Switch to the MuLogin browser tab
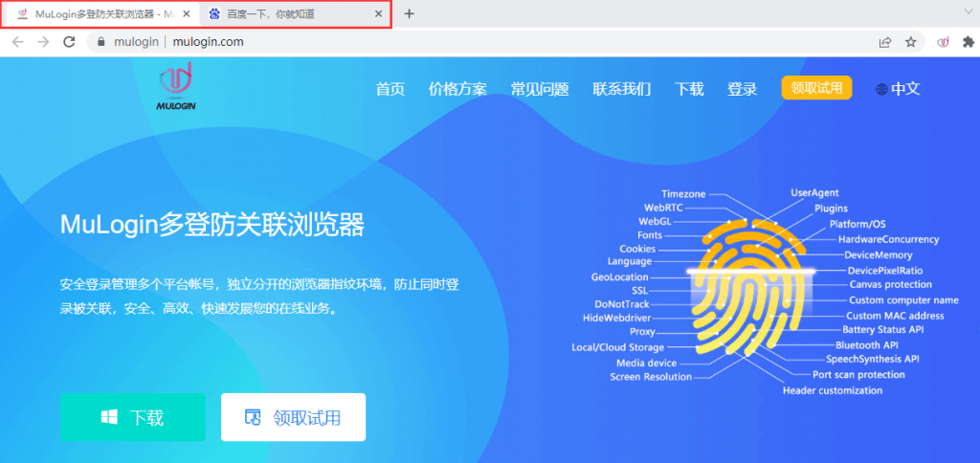Image resolution: width=980 pixels, height=463 pixels. coord(100,13)
